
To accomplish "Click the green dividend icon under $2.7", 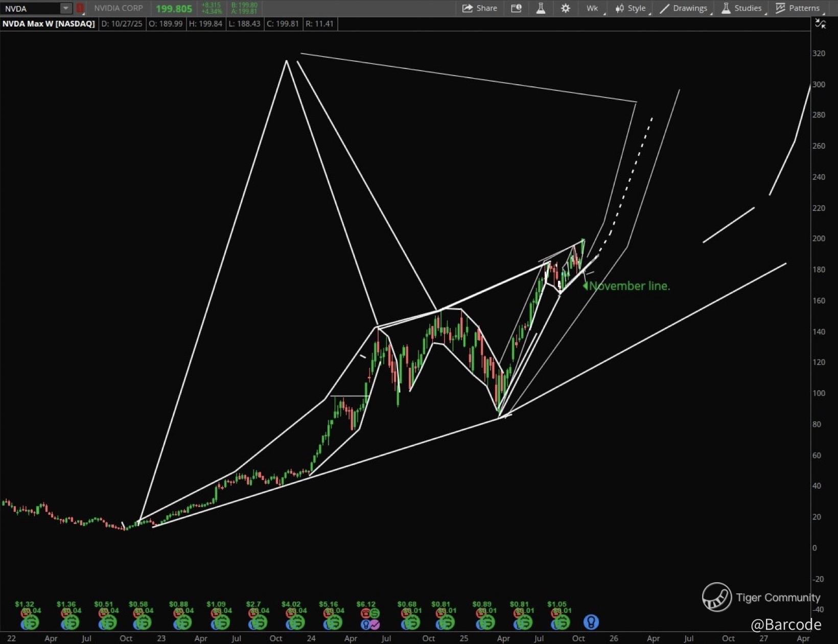I will coord(260,623).
